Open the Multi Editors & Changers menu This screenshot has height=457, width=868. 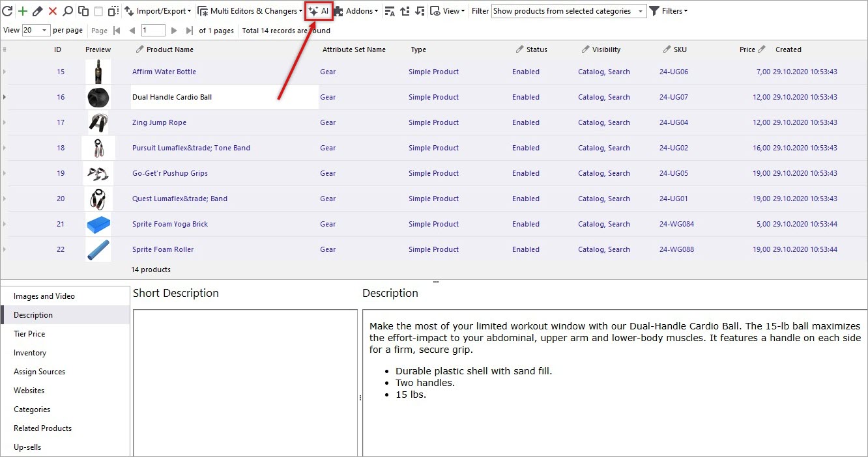250,10
